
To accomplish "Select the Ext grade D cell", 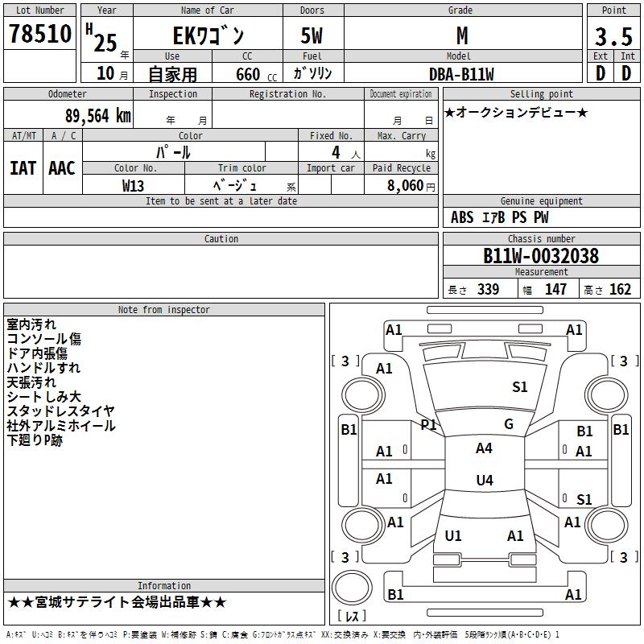I will click(601, 73).
